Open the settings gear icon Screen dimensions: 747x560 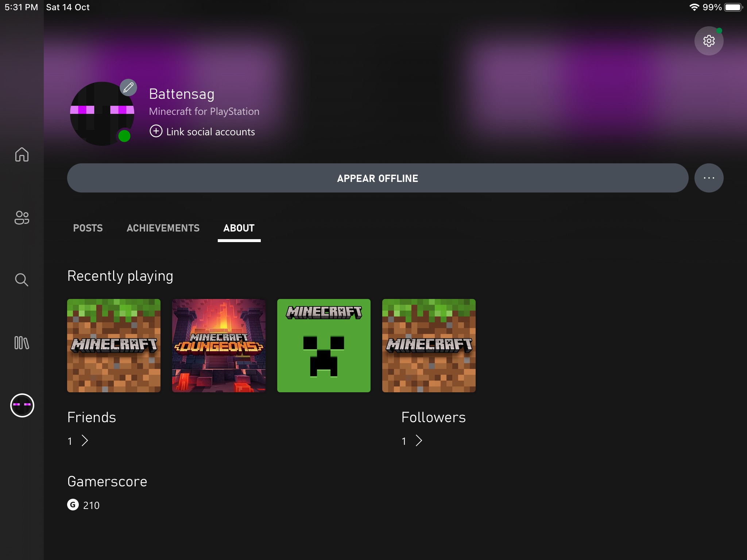click(708, 41)
